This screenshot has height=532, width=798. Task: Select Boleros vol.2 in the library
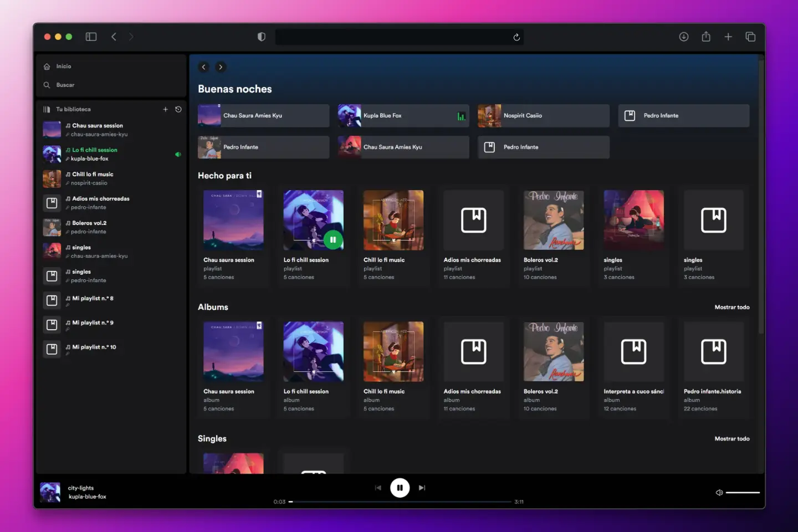[111, 227]
